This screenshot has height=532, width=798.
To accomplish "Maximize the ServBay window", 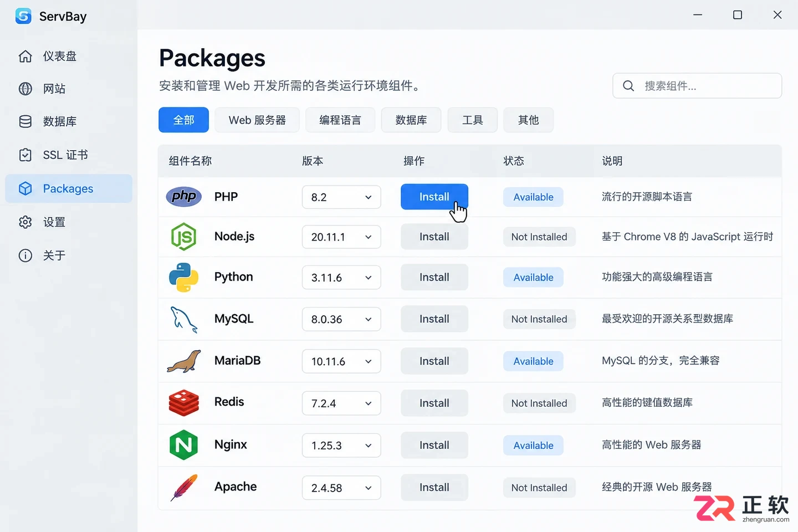I will point(738,15).
